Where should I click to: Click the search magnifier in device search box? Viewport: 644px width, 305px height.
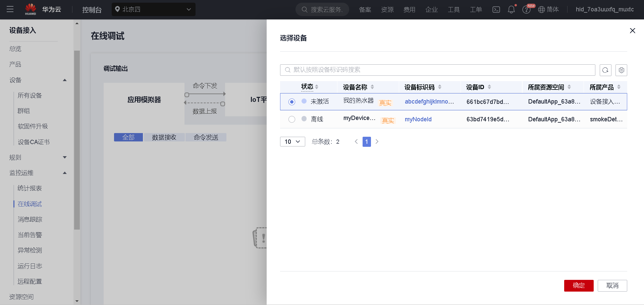(x=287, y=70)
